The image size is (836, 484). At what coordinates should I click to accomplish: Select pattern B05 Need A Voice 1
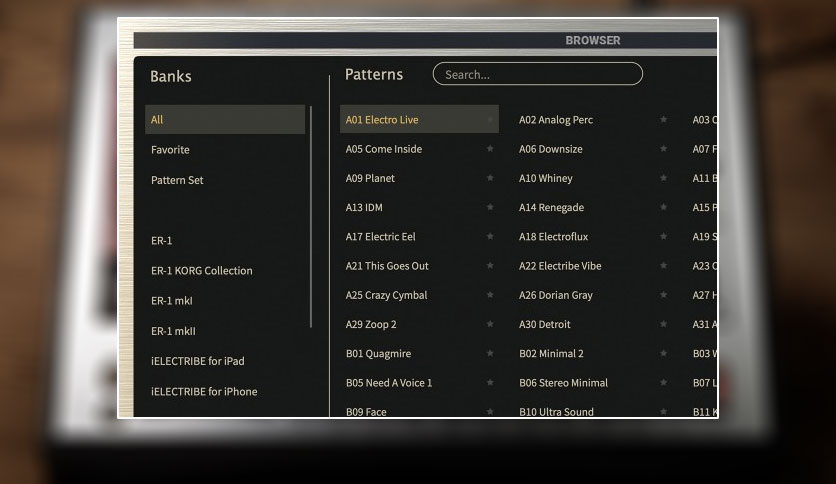[389, 382]
